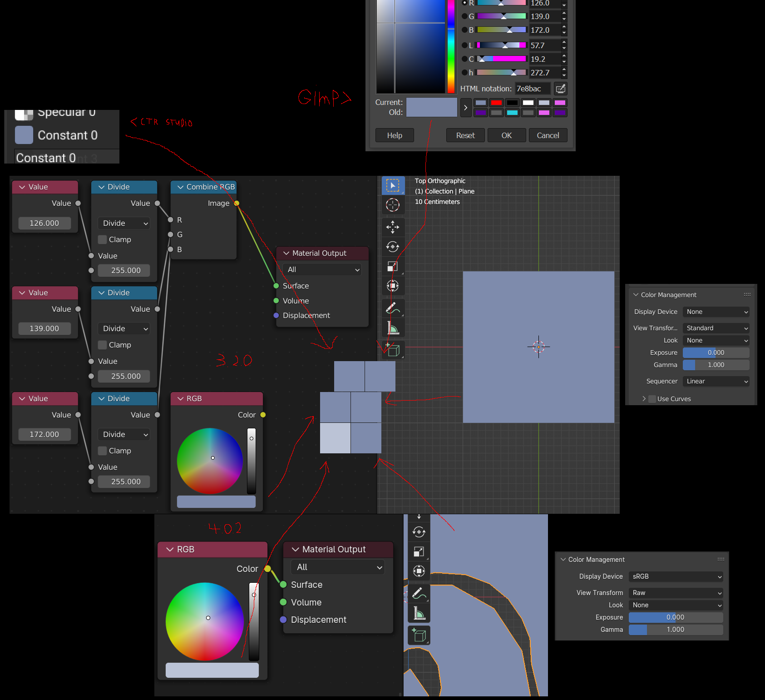Image resolution: width=765 pixels, height=700 pixels.
Task: Select the G channel radio in GIMP
Action: point(464,16)
